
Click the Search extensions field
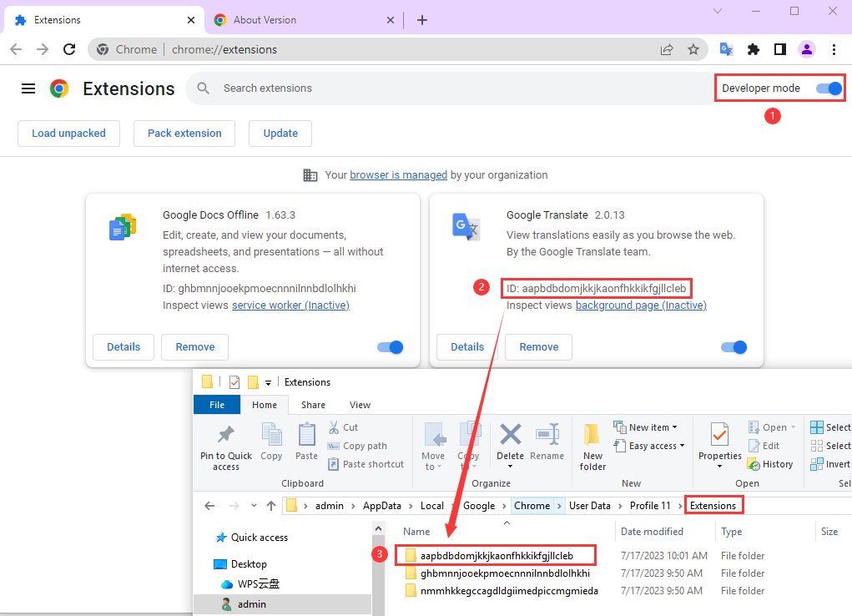pyautogui.click(x=451, y=88)
